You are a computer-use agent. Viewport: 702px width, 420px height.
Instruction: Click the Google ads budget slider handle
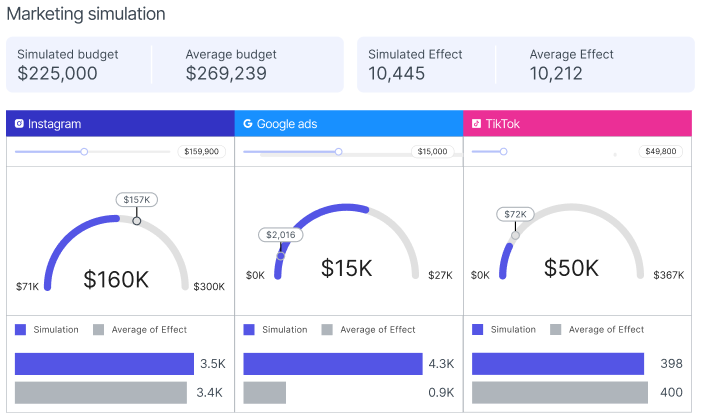339,152
